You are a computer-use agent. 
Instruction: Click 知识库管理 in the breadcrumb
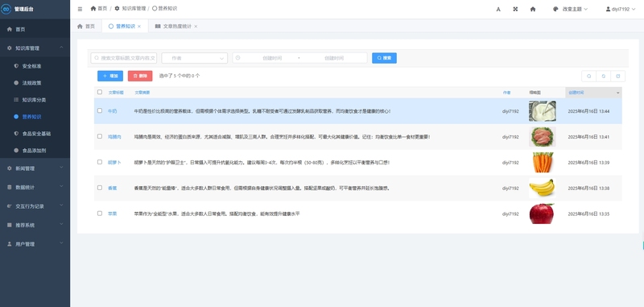[x=130, y=9]
